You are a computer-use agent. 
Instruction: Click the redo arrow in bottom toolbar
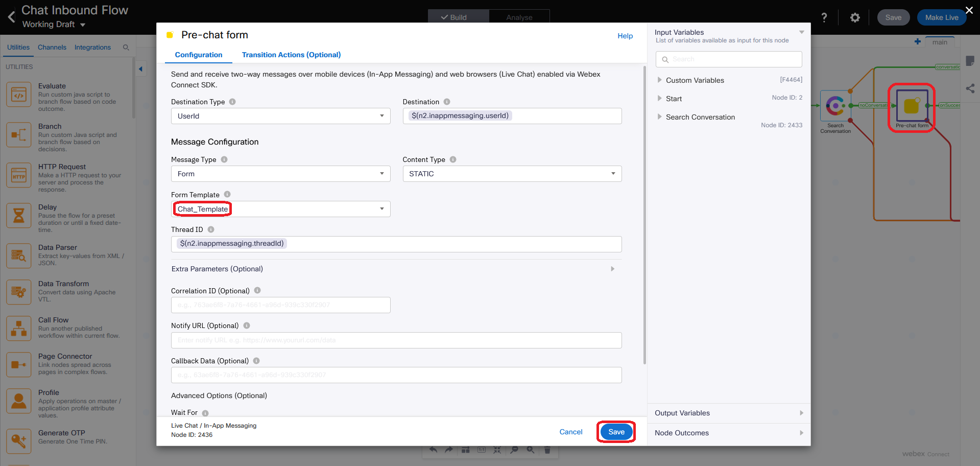point(449,450)
